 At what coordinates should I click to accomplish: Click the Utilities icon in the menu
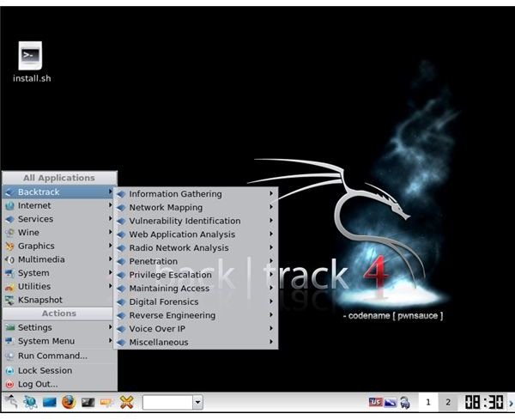click(x=9, y=287)
